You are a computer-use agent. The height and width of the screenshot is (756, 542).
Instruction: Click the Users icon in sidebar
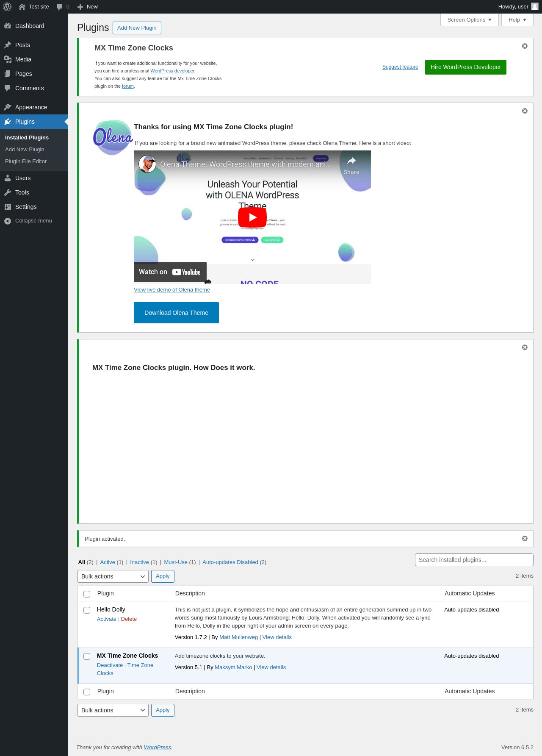coord(8,178)
